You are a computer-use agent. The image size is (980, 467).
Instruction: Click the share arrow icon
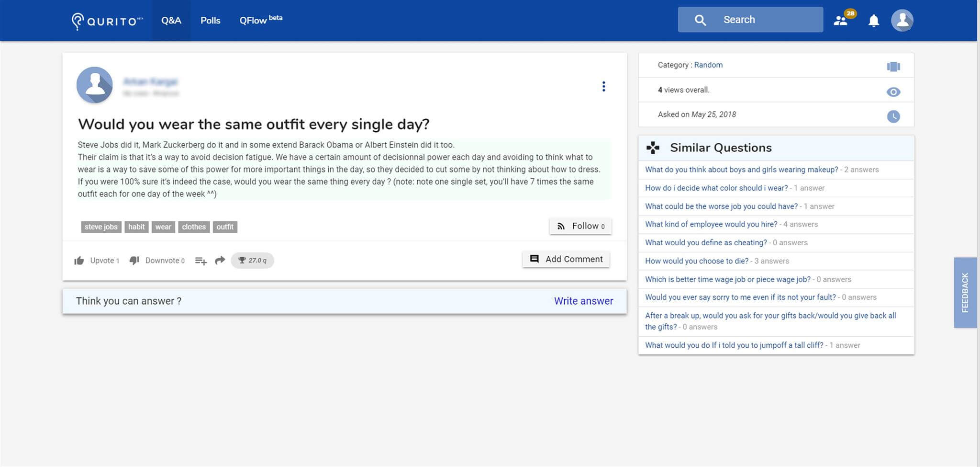pyautogui.click(x=220, y=261)
